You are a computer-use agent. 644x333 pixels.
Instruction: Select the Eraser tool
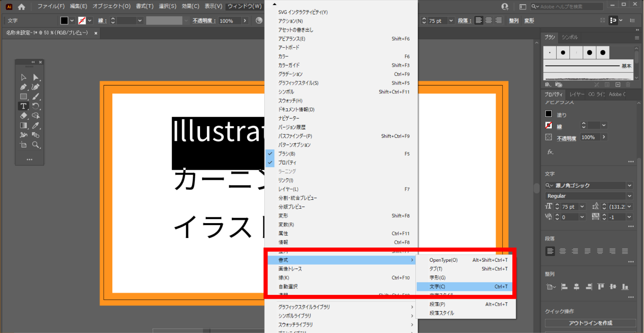pyautogui.click(x=24, y=116)
